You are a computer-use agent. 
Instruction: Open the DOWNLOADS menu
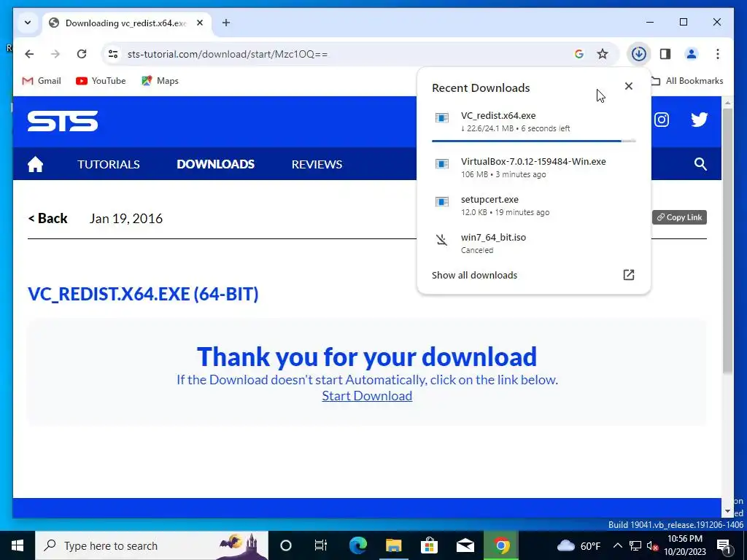point(215,164)
